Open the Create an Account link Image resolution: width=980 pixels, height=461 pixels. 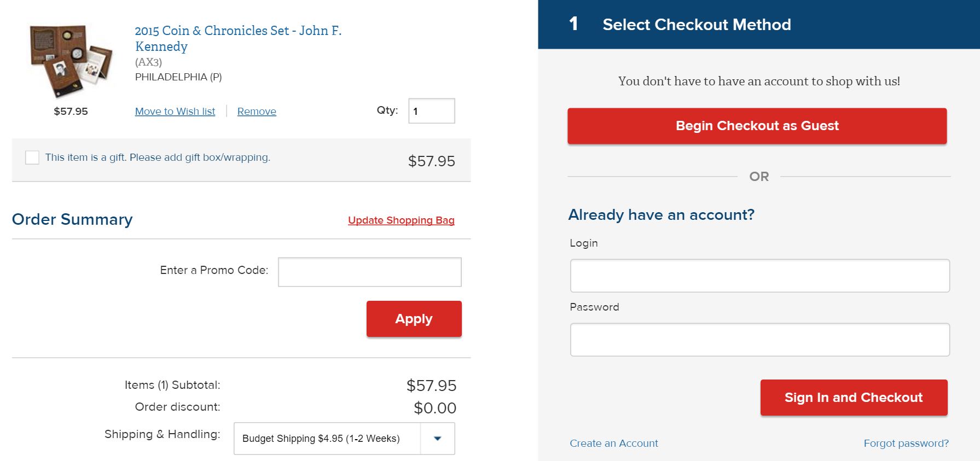pyautogui.click(x=614, y=444)
